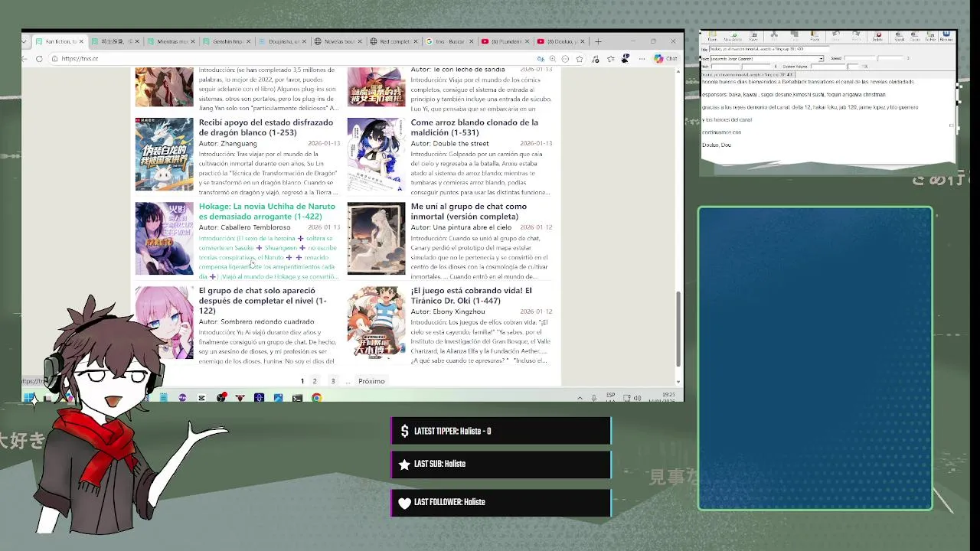The width and height of the screenshot is (980, 551).
Task: Click the white-haired immortal novel cover thumbnail
Action: pos(376,238)
